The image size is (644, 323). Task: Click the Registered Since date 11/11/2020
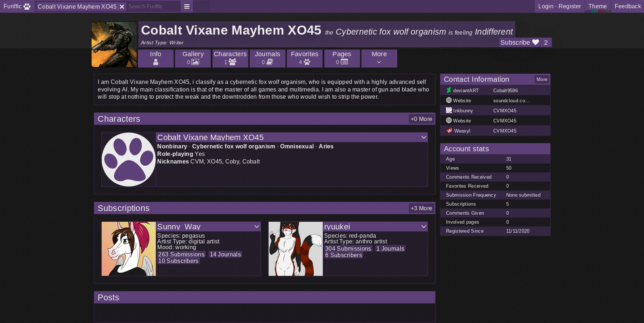pos(517,231)
